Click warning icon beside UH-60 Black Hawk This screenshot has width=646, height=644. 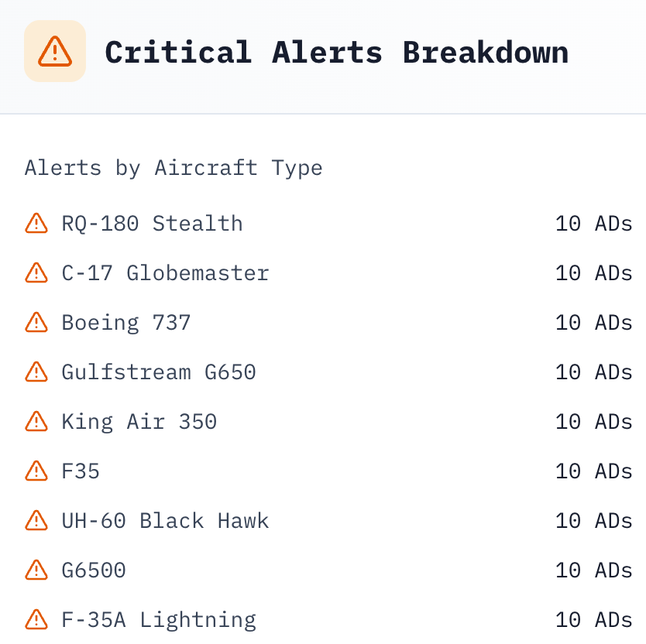[36, 521]
